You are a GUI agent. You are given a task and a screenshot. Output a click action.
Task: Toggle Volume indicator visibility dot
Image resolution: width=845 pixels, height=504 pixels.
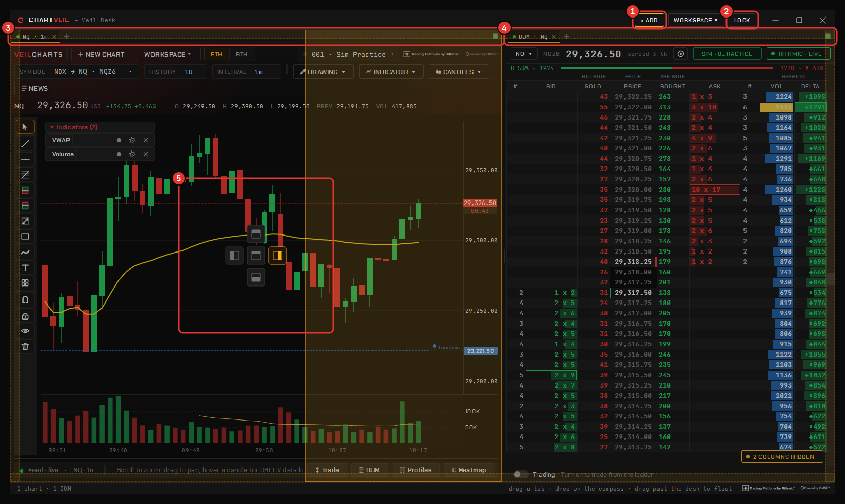pyautogui.click(x=119, y=154)
